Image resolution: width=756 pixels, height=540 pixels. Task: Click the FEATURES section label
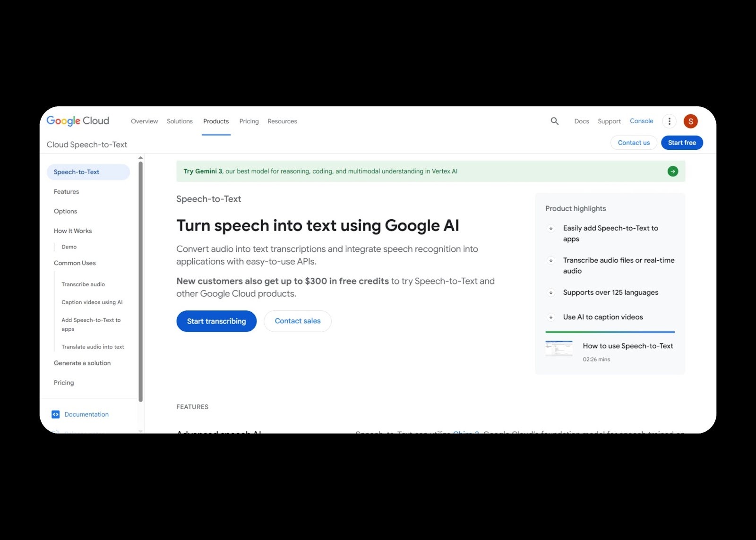(192, 407)
